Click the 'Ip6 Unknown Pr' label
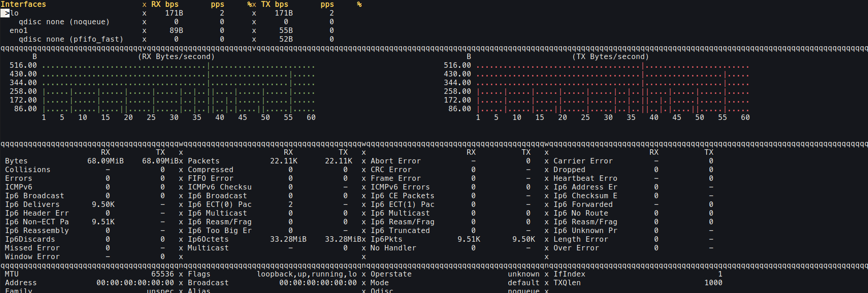This screenshot has width=868, height=293. [x=586, y=231]
